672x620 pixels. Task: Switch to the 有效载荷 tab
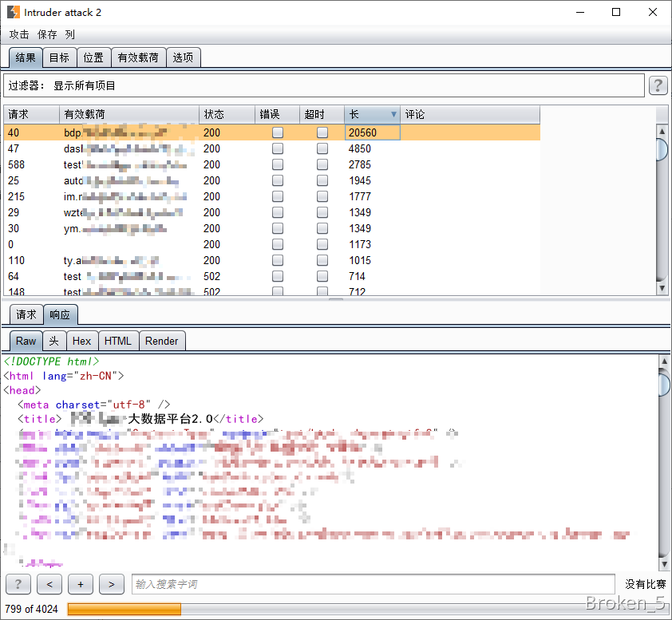[x=138, y=57]
